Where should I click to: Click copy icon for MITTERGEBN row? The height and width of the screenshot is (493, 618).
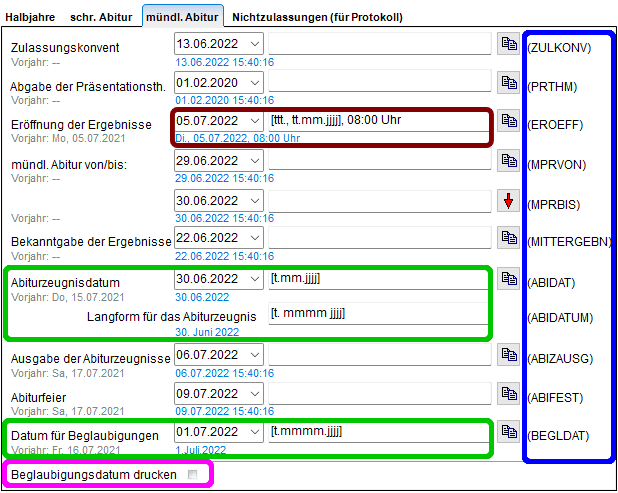(508, 238)
